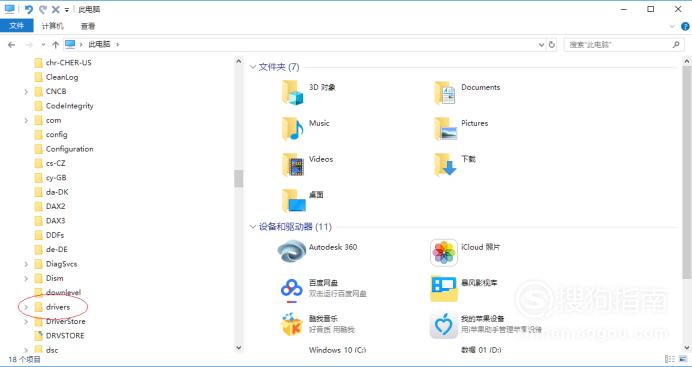Expand the ribbon with the chevron
This screenshot has width=692, height=367.
(672, 26)
